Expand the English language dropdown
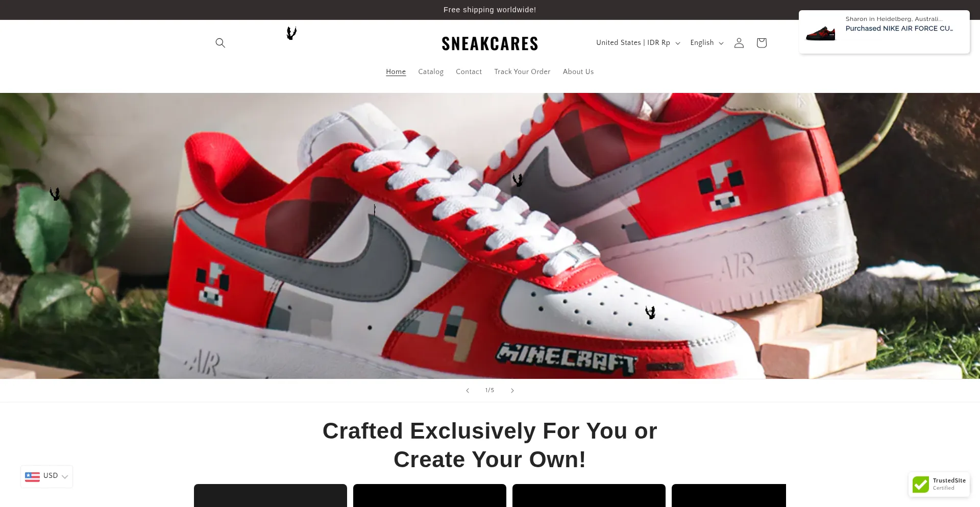This screenshot has width=980, height=507. tap(707, 43)
